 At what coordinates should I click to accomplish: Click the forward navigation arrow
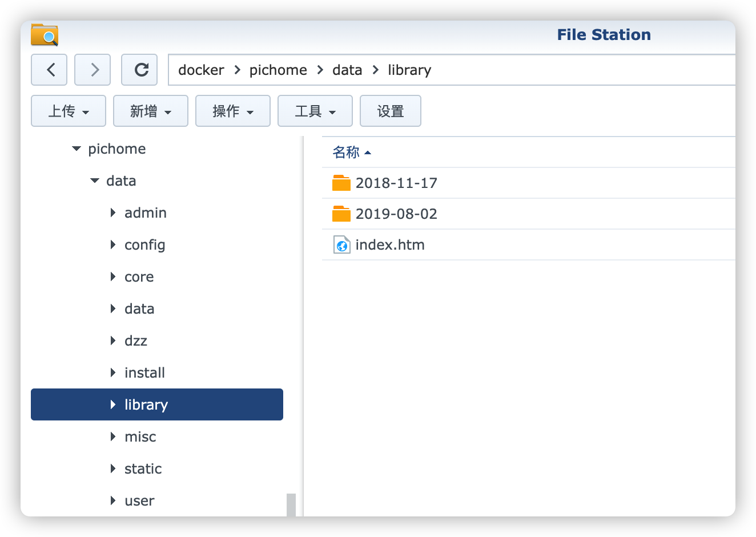click(x=93, y=70)
